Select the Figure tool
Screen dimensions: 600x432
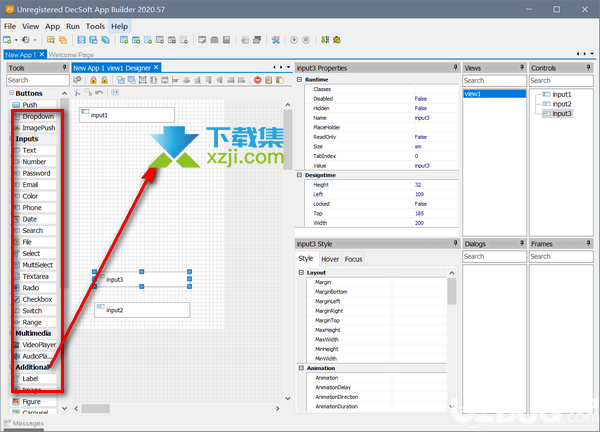tap(34, 402)
